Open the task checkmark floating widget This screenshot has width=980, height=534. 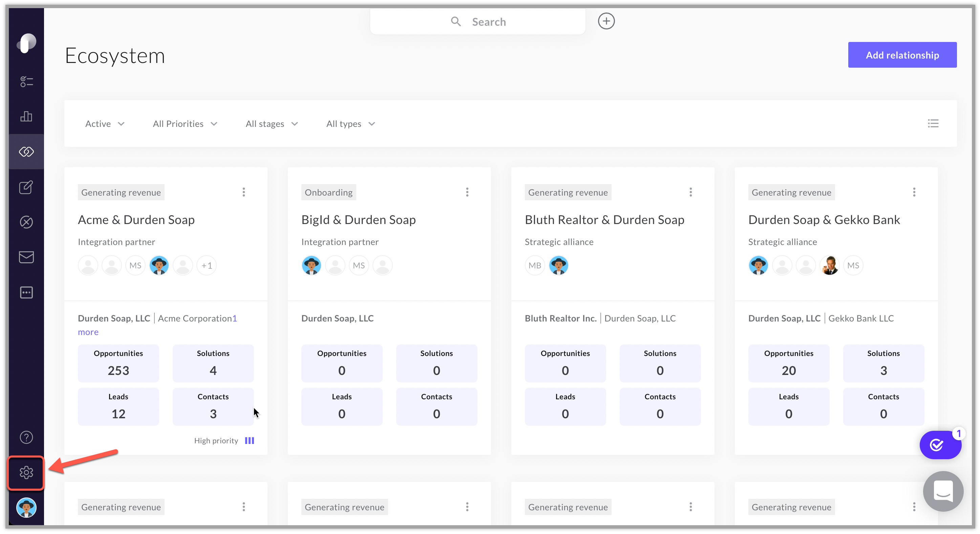tap(940, 445)
